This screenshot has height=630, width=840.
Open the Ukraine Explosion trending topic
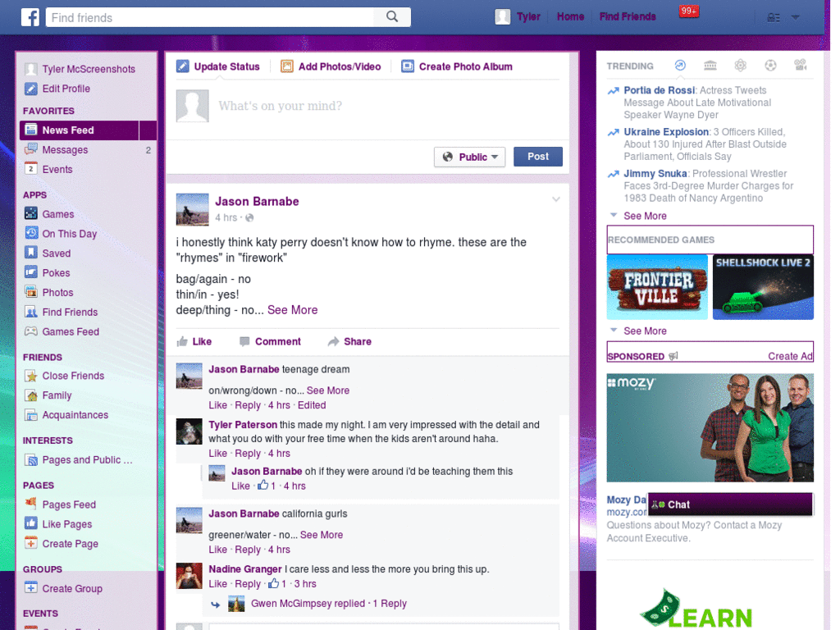point(666,132)
